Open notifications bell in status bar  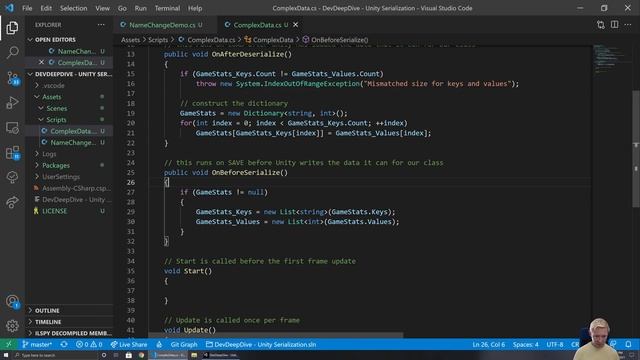pos(628,344)
